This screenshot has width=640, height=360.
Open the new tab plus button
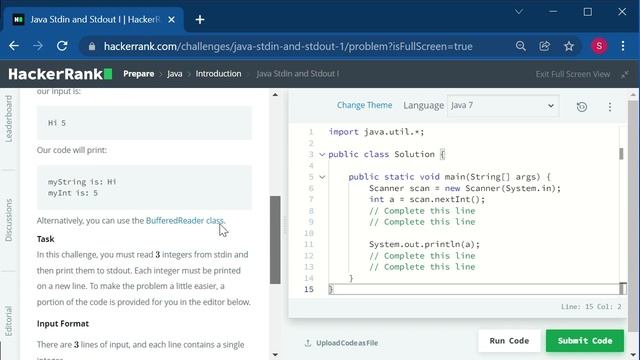click(200, 20)
